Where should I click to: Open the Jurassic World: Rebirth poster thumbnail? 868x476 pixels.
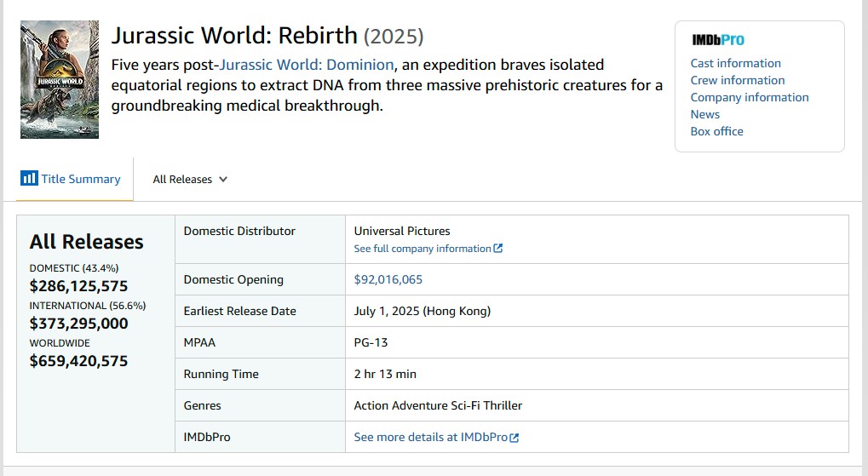[60, 80]
